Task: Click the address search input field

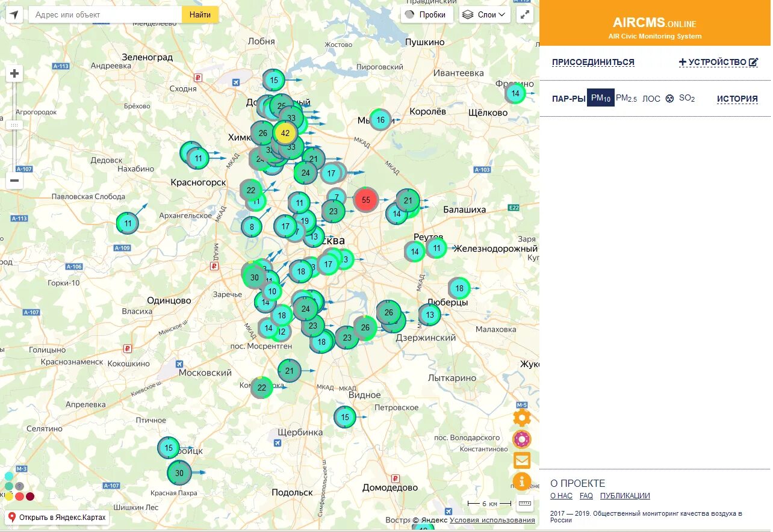Action: point(105,14)
